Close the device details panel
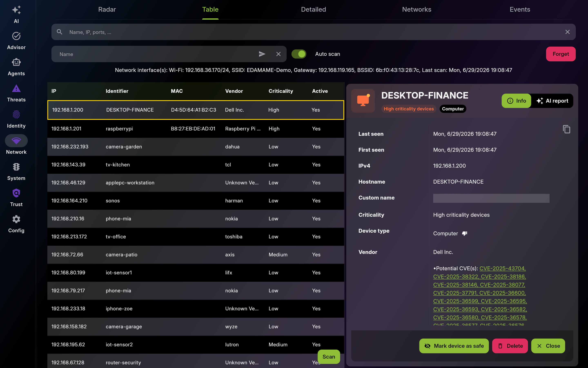 click(548, 346)
